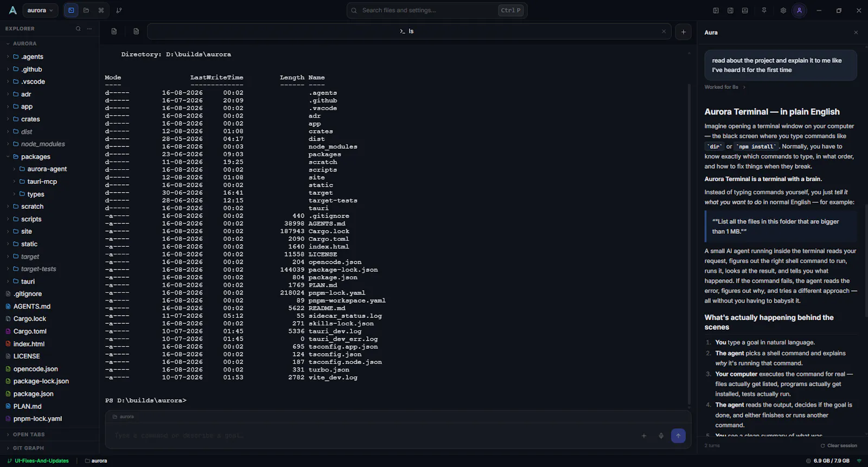This screenshot has width=868, height=467.
Task: Focus the command or goal input box
Action: coord(374,436)
